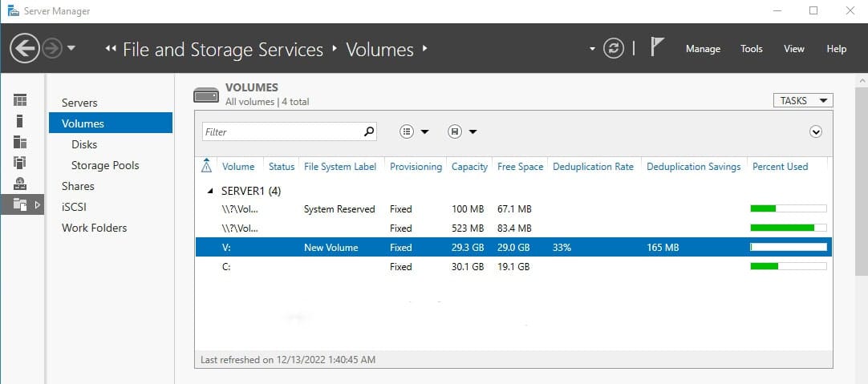This screenshot has height=384, width=868.
Task: Open the TASKS dropdown
Action: click(x=803, y=101)
